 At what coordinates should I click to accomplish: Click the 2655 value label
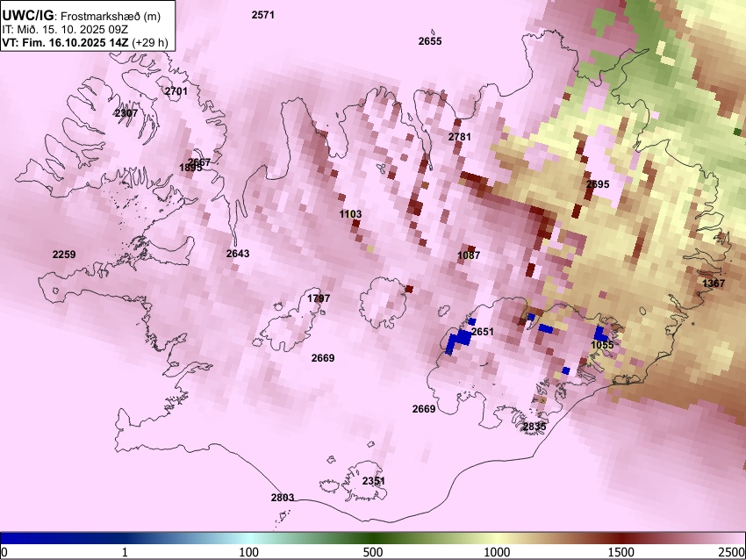430,41
